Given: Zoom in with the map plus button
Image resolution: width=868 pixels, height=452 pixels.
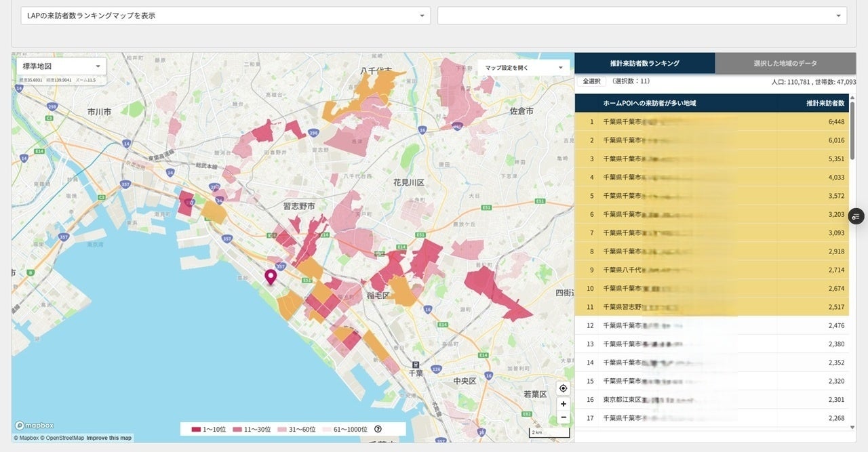Looking at the screenshot, I should point(563,403).
